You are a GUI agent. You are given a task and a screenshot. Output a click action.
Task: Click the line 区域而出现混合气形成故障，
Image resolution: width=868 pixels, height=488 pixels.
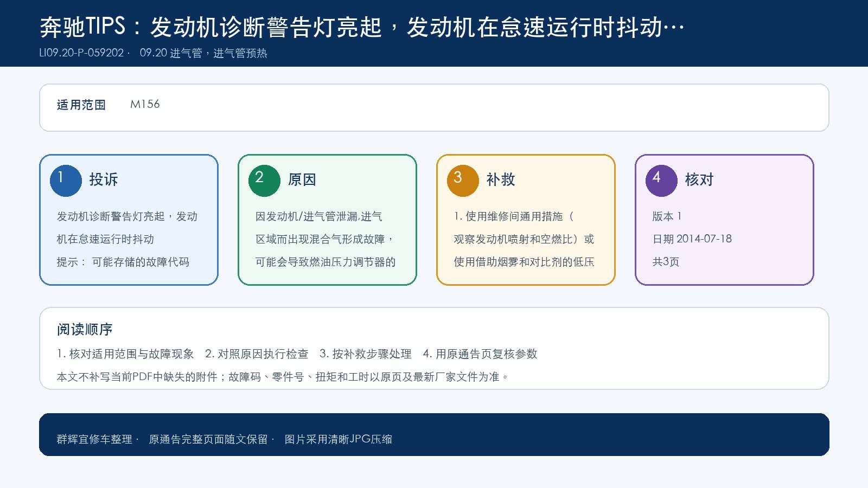(x=325, y=239)
